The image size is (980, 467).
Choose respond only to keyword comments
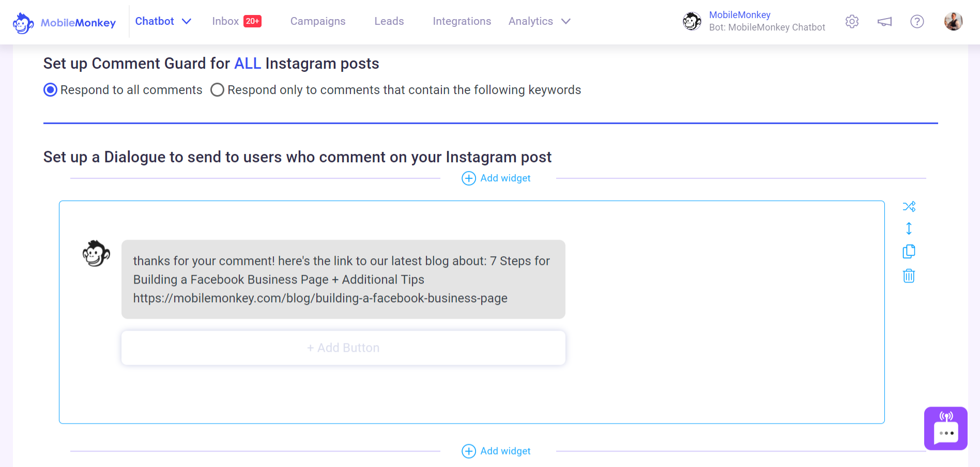pos(217,89)
